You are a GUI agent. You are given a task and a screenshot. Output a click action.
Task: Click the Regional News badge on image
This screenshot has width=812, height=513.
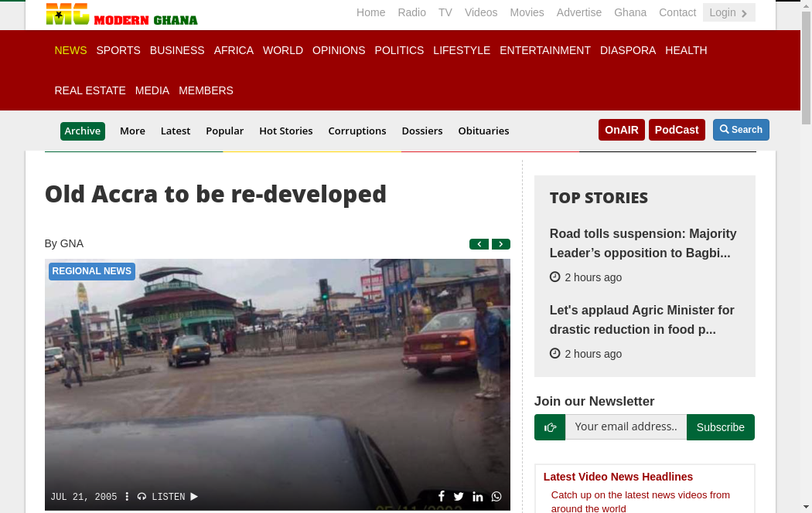point(92,271)
